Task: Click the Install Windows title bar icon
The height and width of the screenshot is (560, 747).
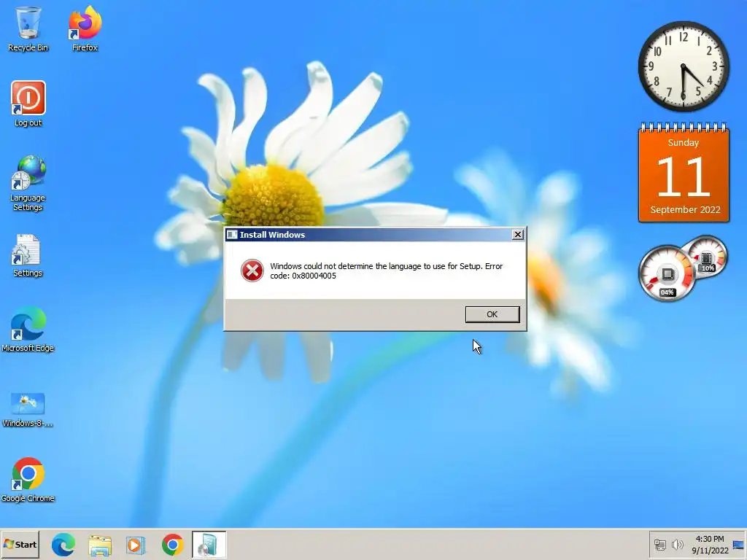Action: (232, 235)
